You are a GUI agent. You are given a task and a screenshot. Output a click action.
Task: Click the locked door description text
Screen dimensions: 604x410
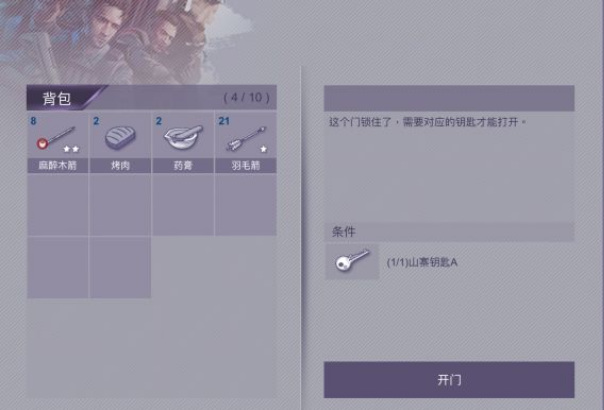pos(427,122)
